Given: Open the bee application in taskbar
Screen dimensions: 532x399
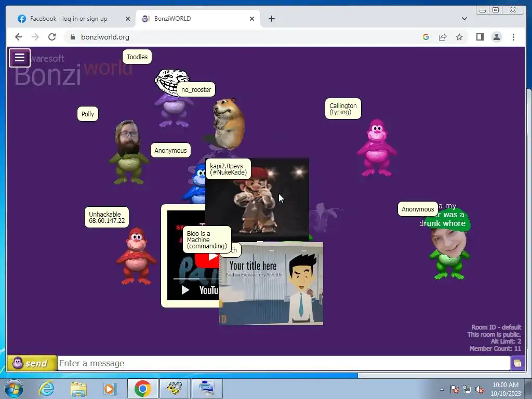Looking at the screenshot, I should 174,389.
